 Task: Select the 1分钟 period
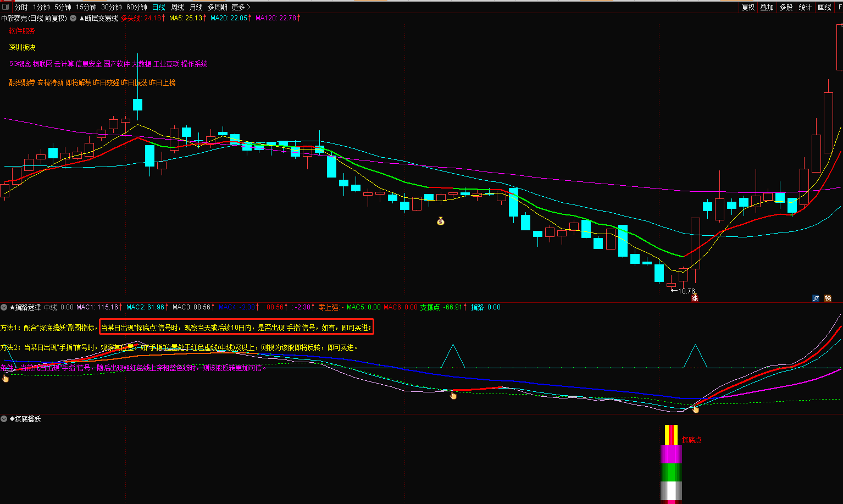pyautogui.click(x=41, y=7)
